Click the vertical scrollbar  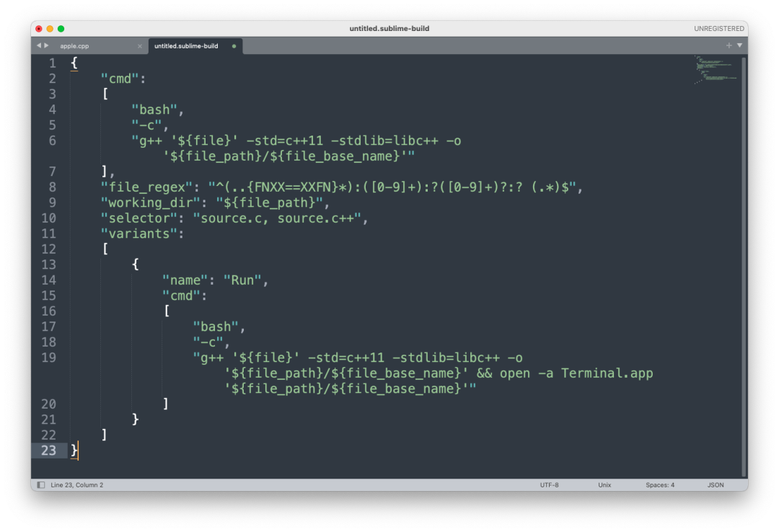(744, 266)
